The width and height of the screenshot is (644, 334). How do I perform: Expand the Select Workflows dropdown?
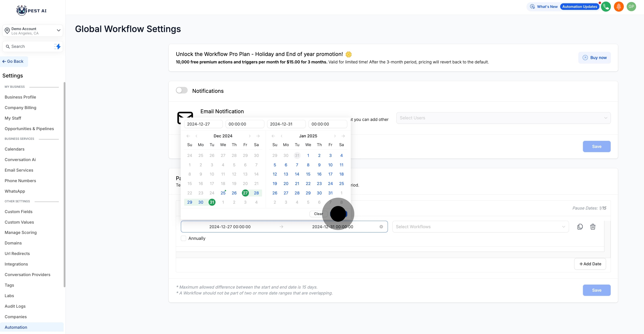point(480,227)
